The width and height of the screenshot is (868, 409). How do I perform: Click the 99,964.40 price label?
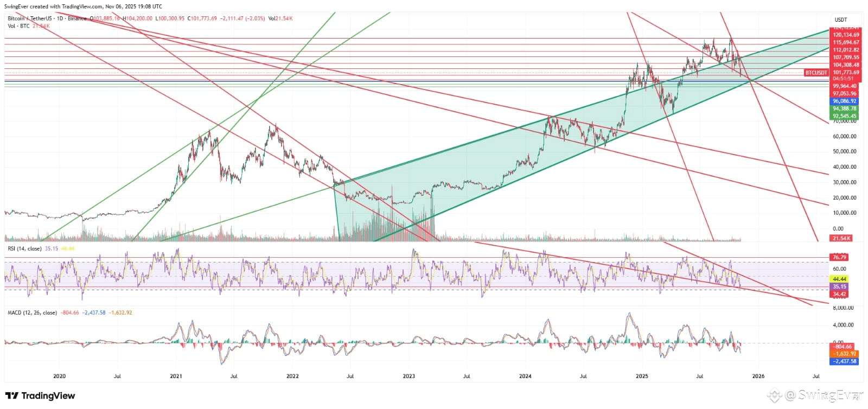click(845, 86)
